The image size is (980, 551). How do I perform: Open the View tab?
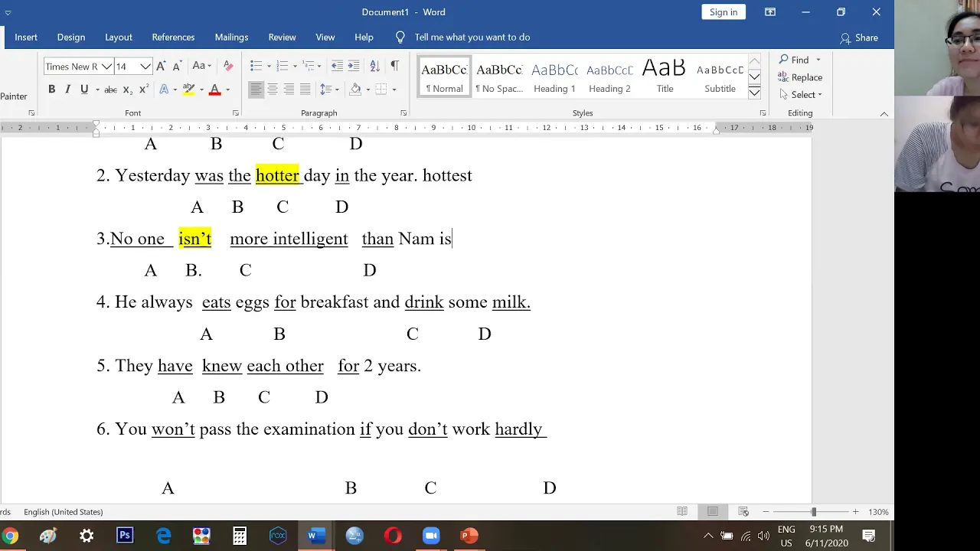(325, 37)
